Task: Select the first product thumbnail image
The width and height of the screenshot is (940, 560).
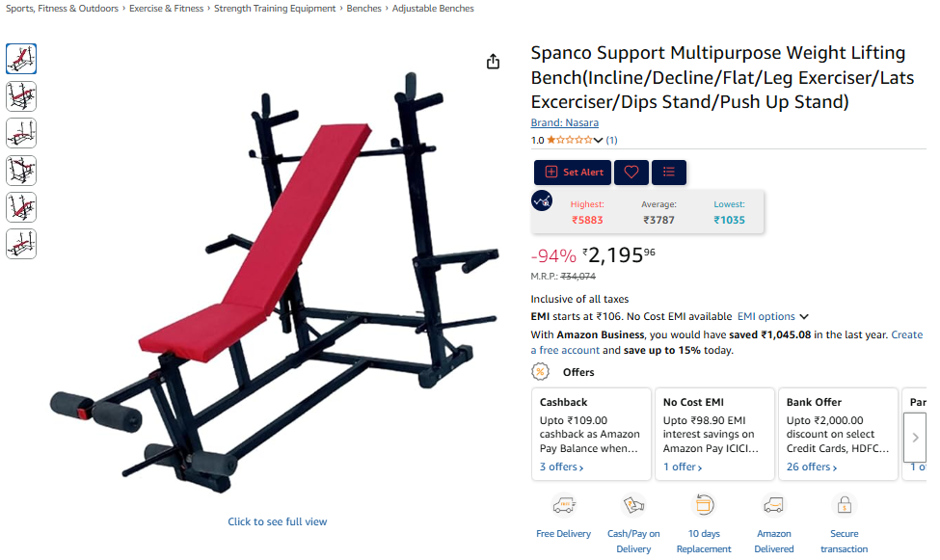Action: 21,59
